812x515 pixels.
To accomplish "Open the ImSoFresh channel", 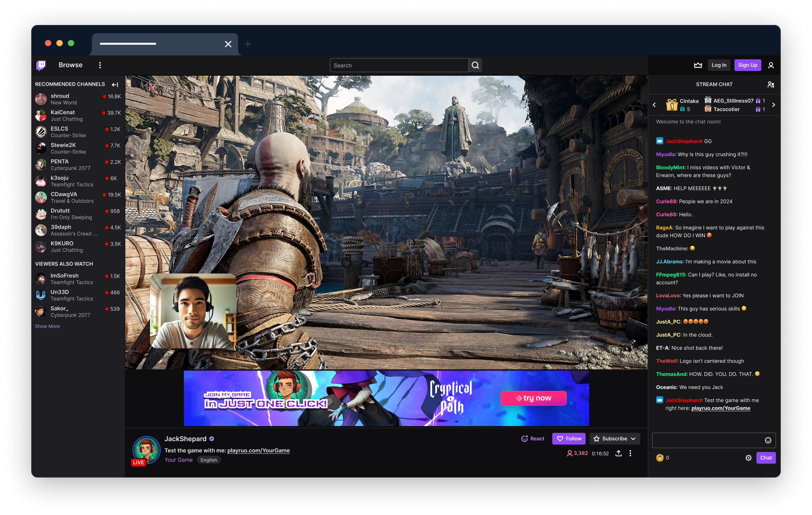I will click(x=78, y=279).
